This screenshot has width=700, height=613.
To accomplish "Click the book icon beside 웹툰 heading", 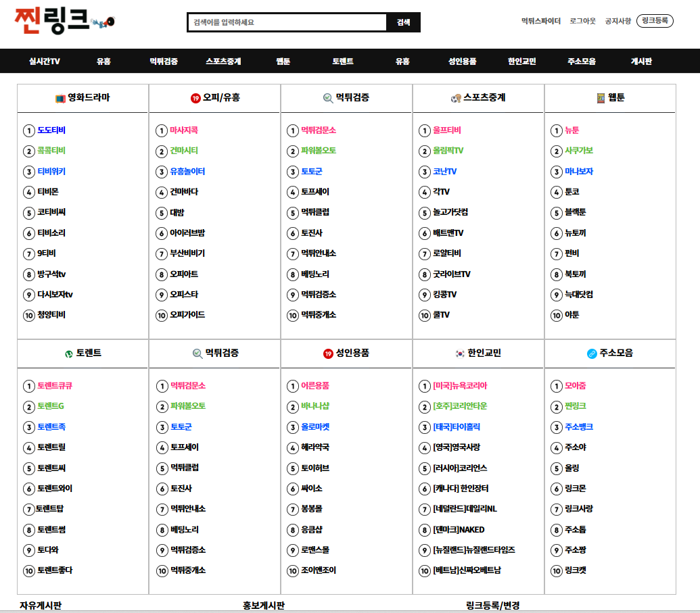I will point(601,99).
